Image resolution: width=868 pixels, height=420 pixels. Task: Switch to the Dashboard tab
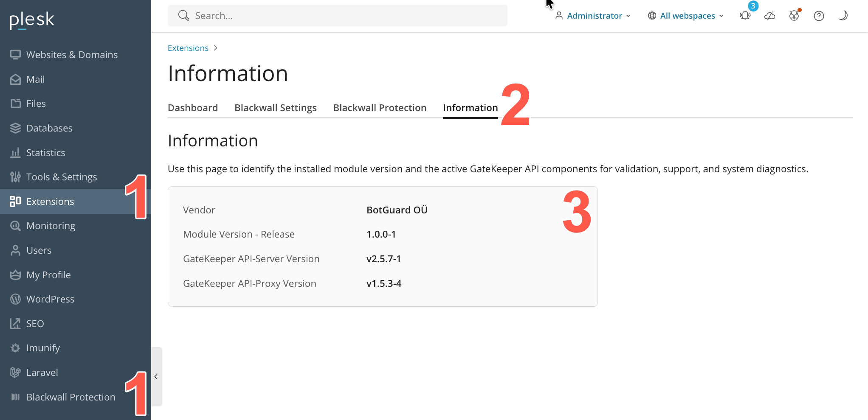[x=192, y=108]
